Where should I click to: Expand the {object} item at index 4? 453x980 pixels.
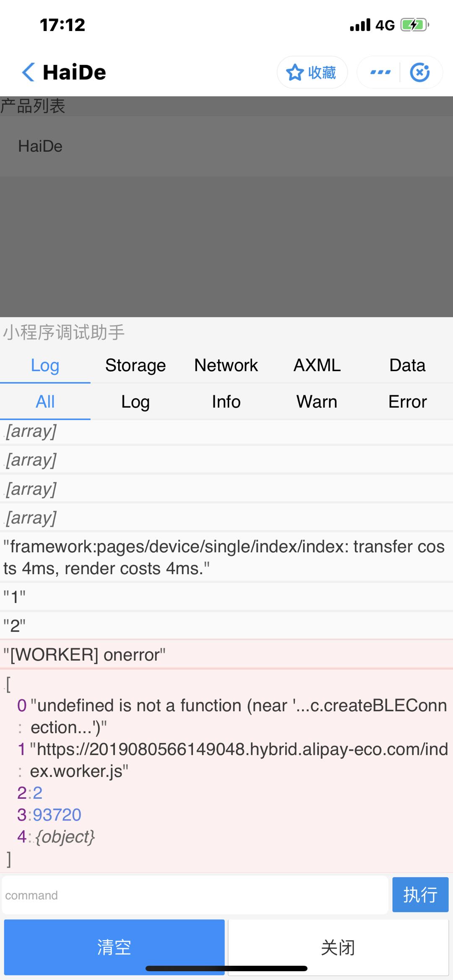coord(65,837)
